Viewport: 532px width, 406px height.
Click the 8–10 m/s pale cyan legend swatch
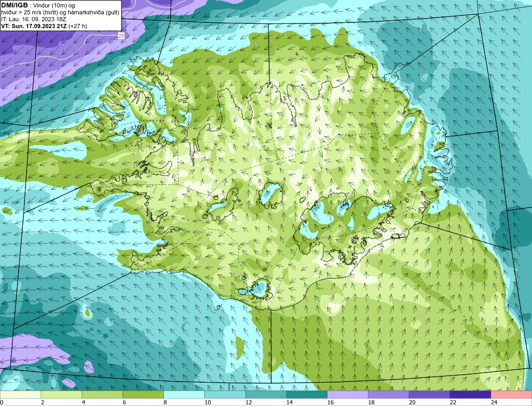coord(184,394)
